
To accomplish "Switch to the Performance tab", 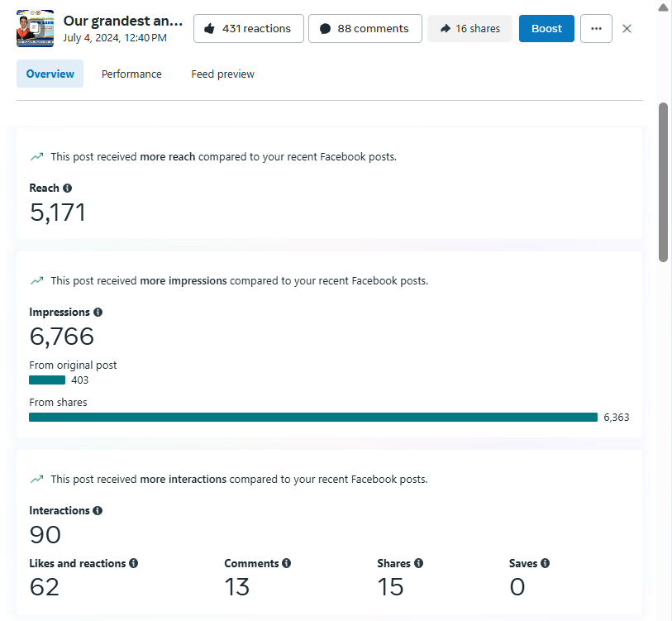I will coord(131,74).
